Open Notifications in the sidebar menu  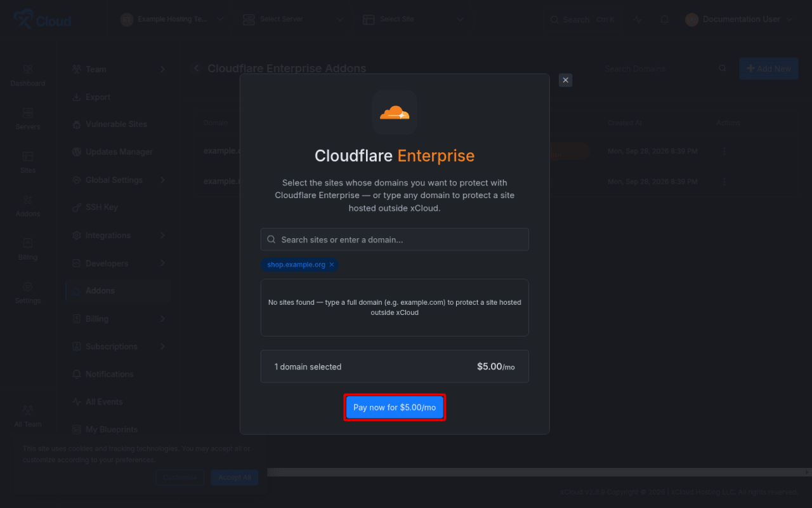pyautogui.click(x=118, y=375)
